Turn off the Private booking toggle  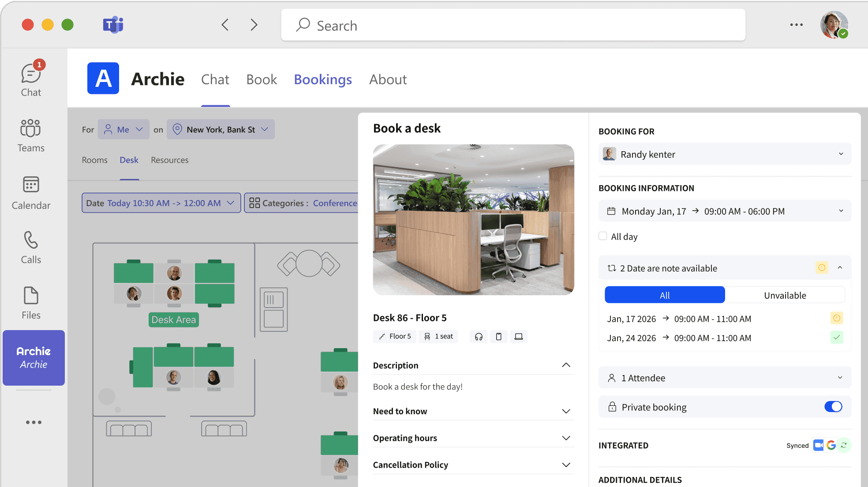pos(833,407)
